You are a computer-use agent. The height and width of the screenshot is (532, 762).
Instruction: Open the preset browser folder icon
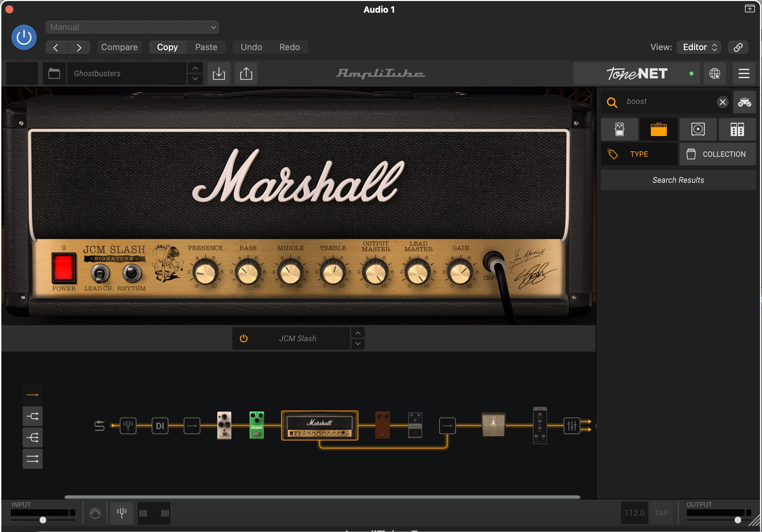click(54, 74)
